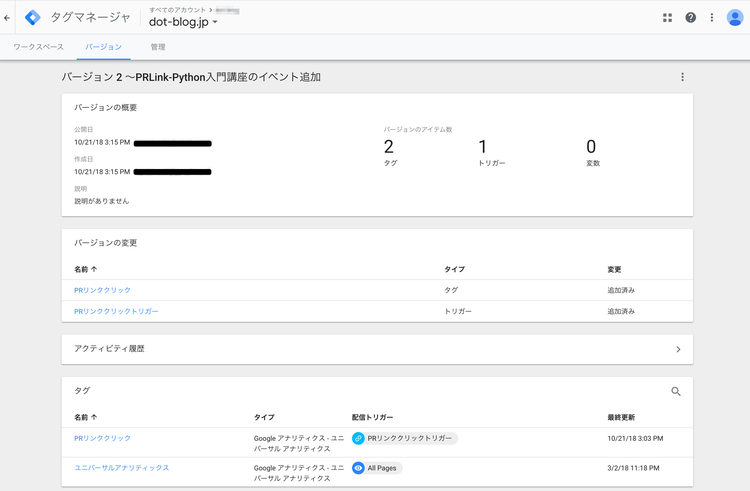750x491 pixels.
Task: Click the トリガー type cell in PRリンククリックトリガー row
Action: (458, 311)
